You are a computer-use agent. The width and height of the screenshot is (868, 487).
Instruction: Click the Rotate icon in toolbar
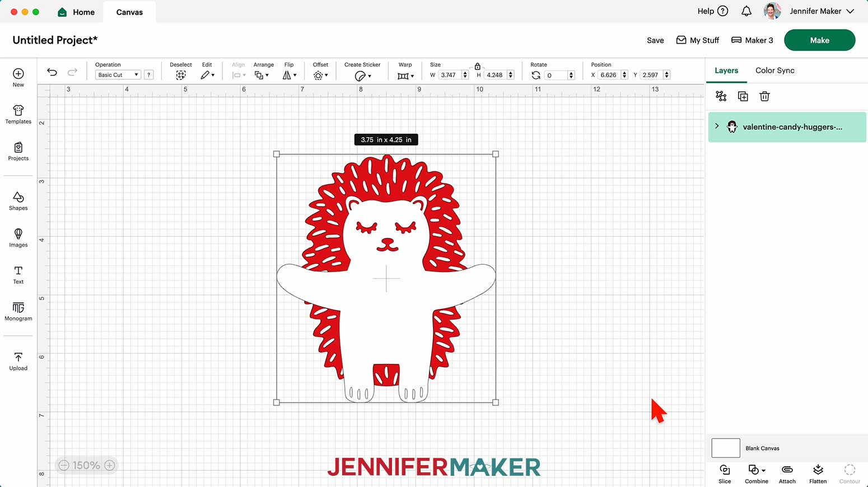pos(536,75)
